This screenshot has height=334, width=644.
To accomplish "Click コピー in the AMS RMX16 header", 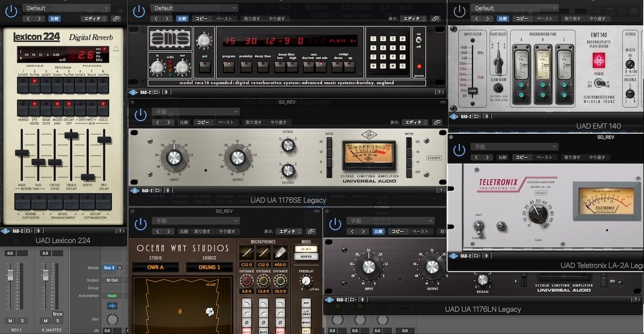I will coord(201,18).
